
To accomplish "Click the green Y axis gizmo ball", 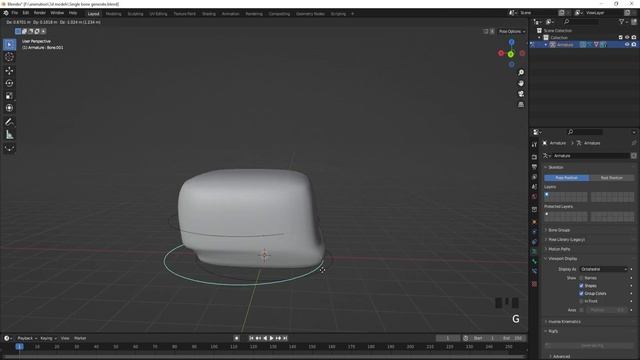I will (x=511, y=54).
